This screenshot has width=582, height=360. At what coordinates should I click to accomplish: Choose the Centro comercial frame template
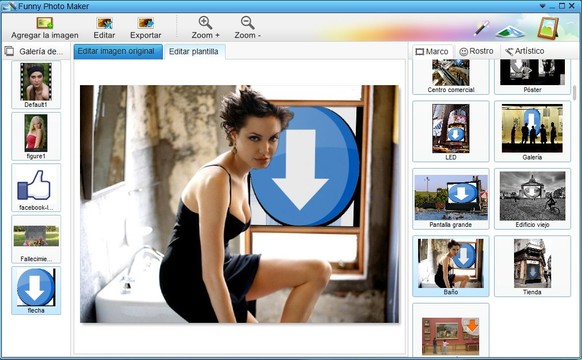pos(451,76)
